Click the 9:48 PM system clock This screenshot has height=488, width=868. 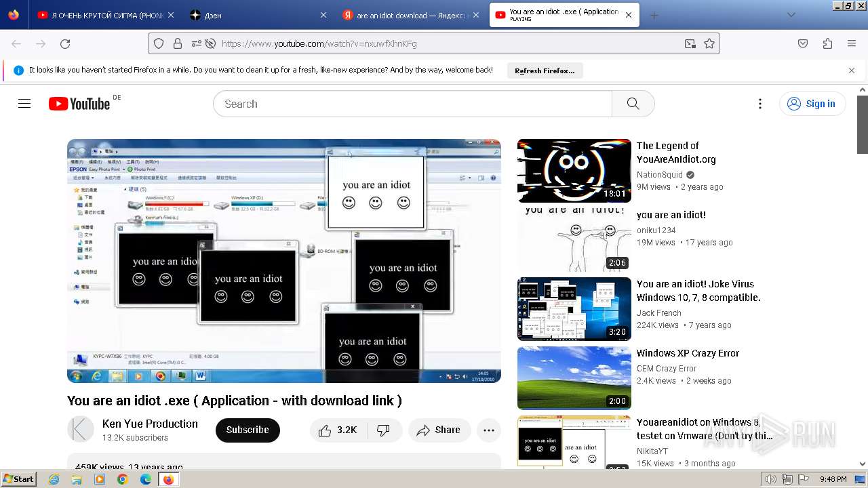[833, 479]
